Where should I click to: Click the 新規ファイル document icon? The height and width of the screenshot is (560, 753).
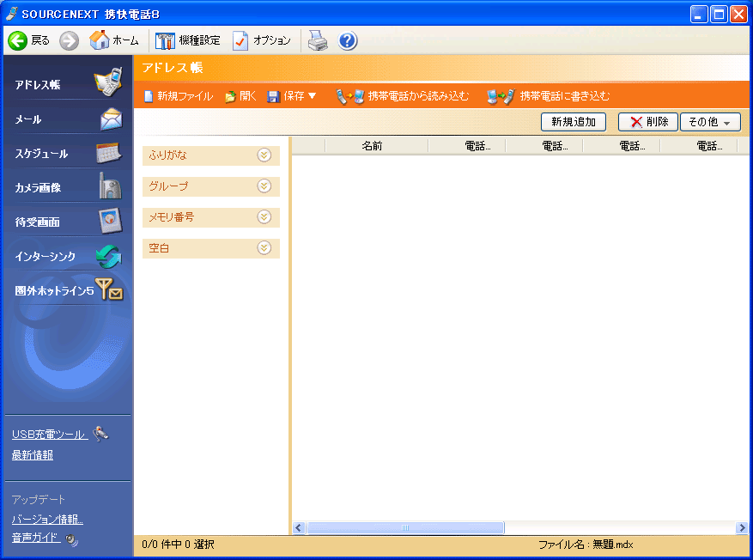point(149,96)
